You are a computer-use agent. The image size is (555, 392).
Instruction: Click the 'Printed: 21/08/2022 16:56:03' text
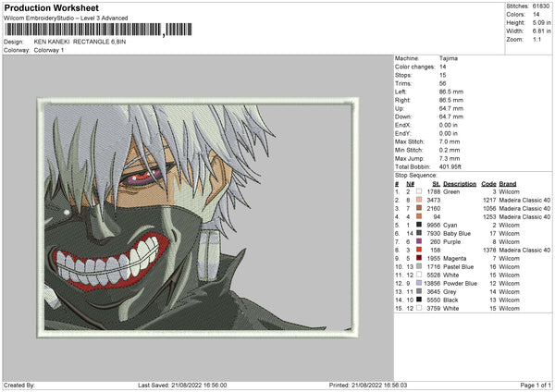(368, 385)
